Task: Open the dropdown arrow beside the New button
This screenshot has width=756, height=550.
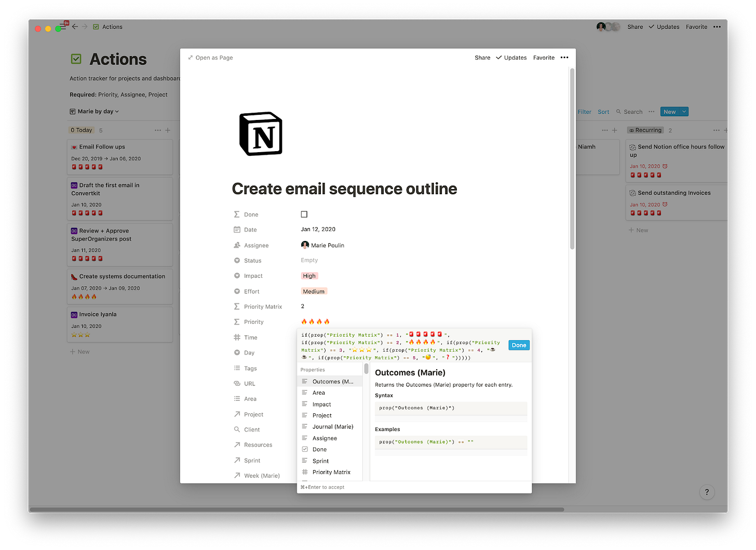Action: (684, 112)
